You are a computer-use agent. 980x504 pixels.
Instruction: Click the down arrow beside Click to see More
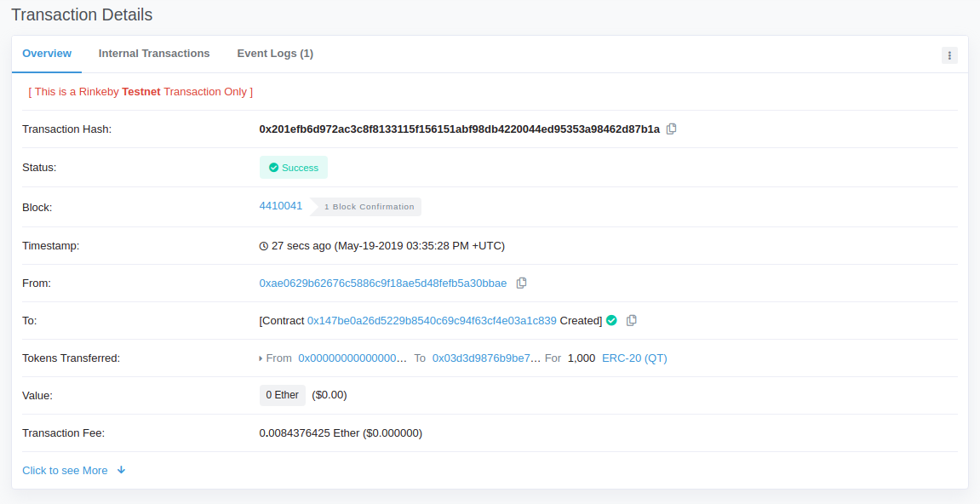click(121, 470)
